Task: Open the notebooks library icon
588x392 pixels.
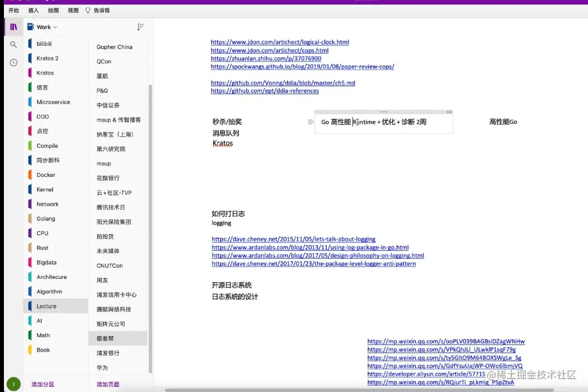Action: tap(13, 27)
